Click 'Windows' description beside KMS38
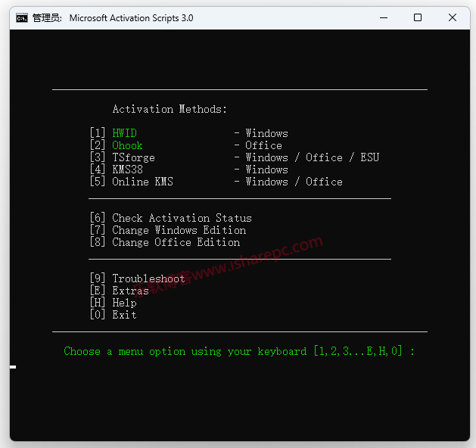 coord(266,170)
